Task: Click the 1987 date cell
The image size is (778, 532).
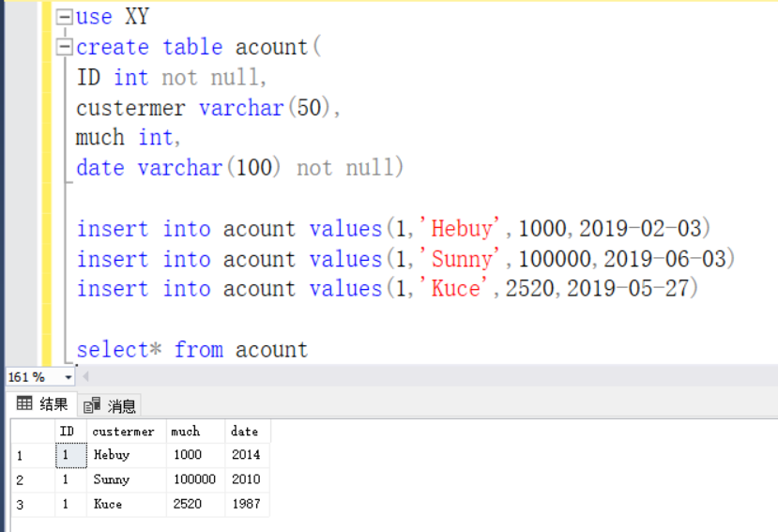Action: (x=248, y=505)
